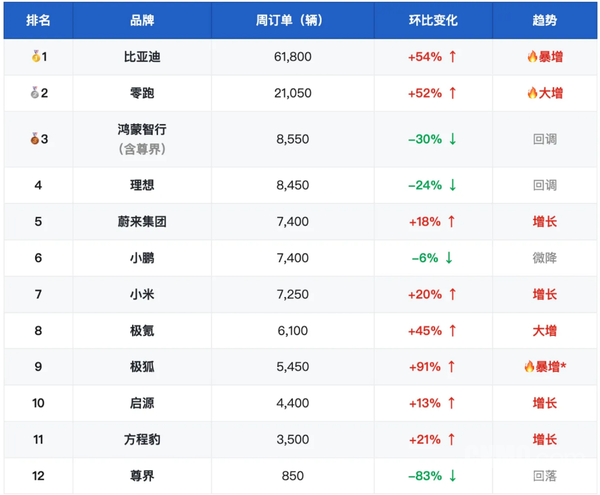The width and height of the screenshot is (600, 495).
Task: Click the weekly order value 6,100
Action: [x=293, y=331]
